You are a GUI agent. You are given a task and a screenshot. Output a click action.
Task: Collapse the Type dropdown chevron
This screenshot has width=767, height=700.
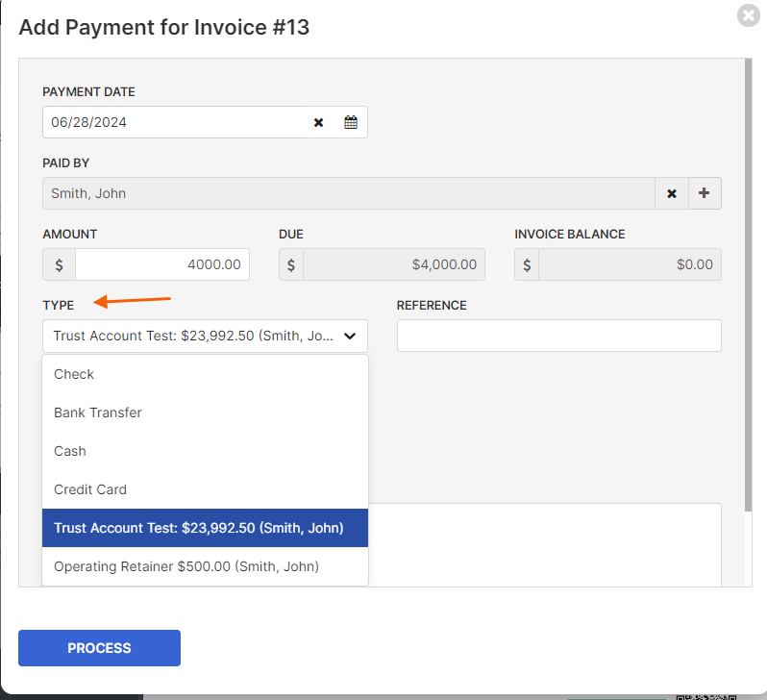coord(350,336)
